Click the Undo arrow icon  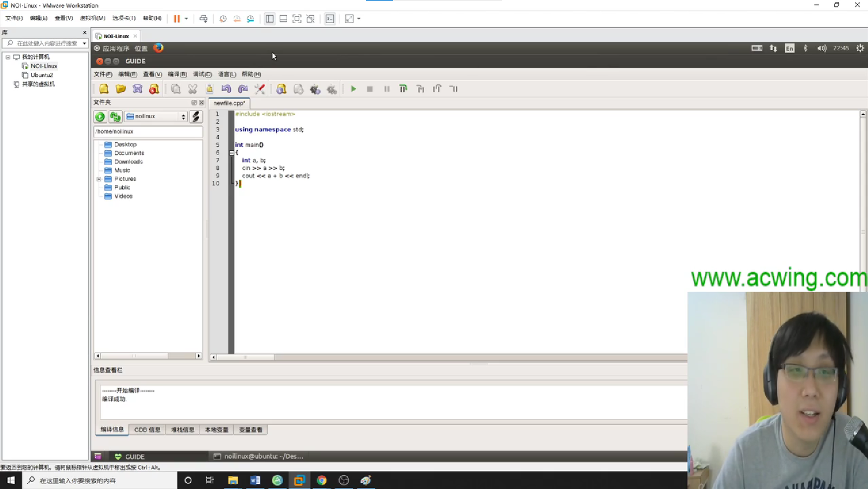226,89
